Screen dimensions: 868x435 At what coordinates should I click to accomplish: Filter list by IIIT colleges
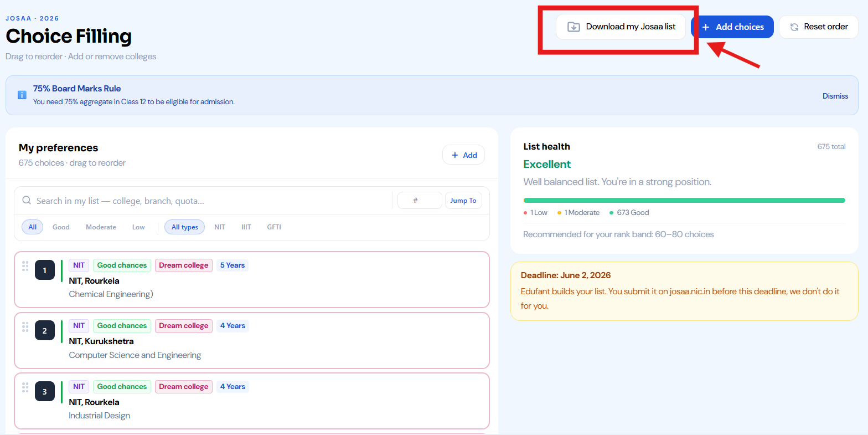coord(246,227)
